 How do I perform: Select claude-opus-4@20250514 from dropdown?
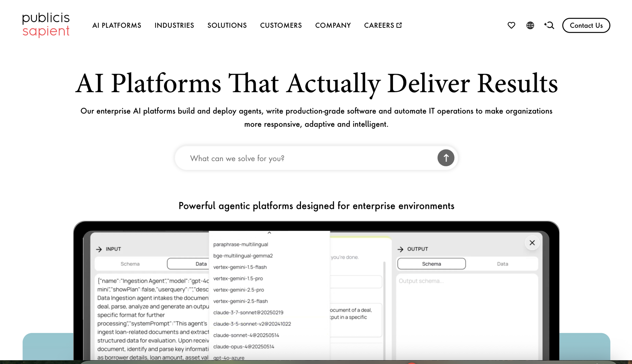243,346
